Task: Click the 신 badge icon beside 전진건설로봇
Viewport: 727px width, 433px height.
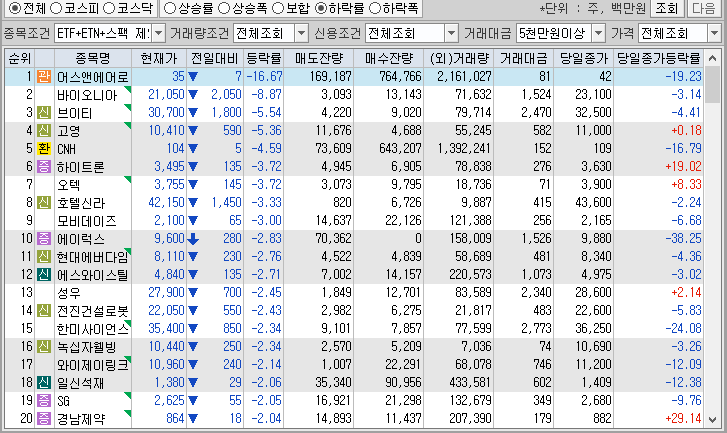Action: point(44,310)
